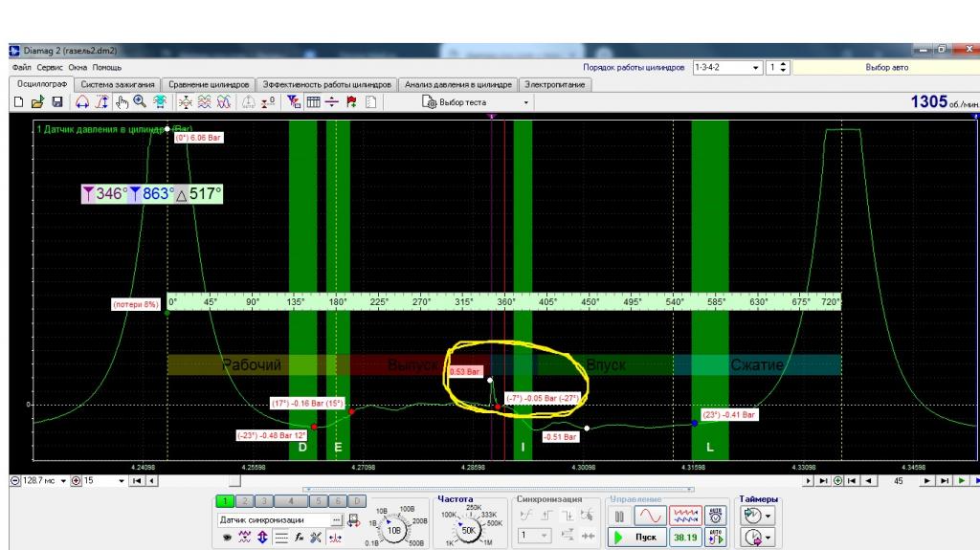Click the channel centering arrows icon
The height and width of the screenshot is (550, 980).
pyautogui.click(x=185, y=102)
